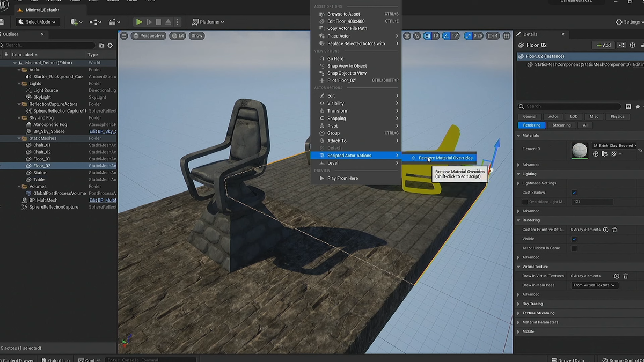Click the Lit view mode button
Screen dimensions: 644x362
coord(178,36)
